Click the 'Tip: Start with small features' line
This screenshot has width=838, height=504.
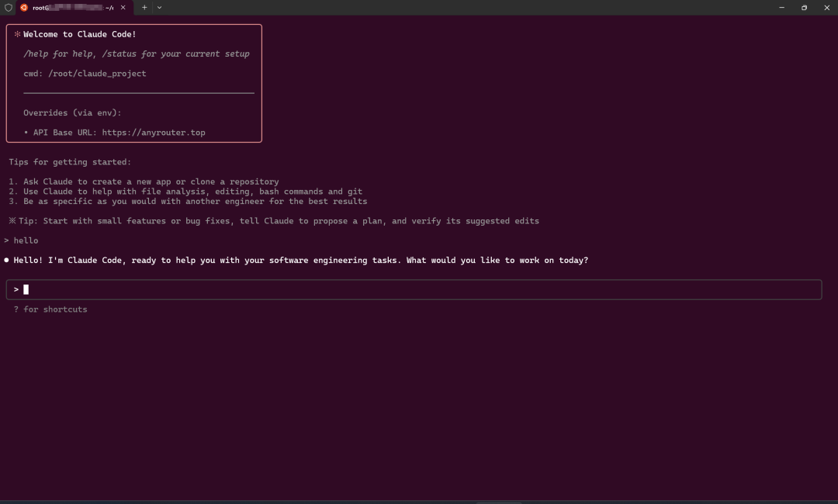pos(274,221)
